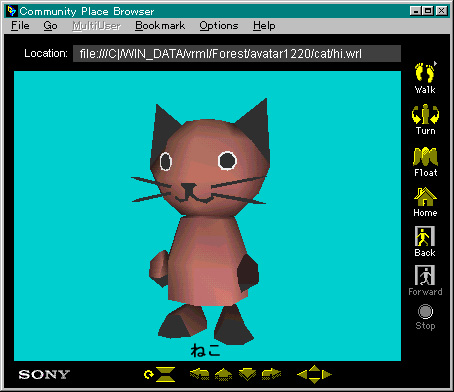Click the move-backward arrow in bottom bar
The width and height of the screenshot is (454, 392).
click(247, 374)
